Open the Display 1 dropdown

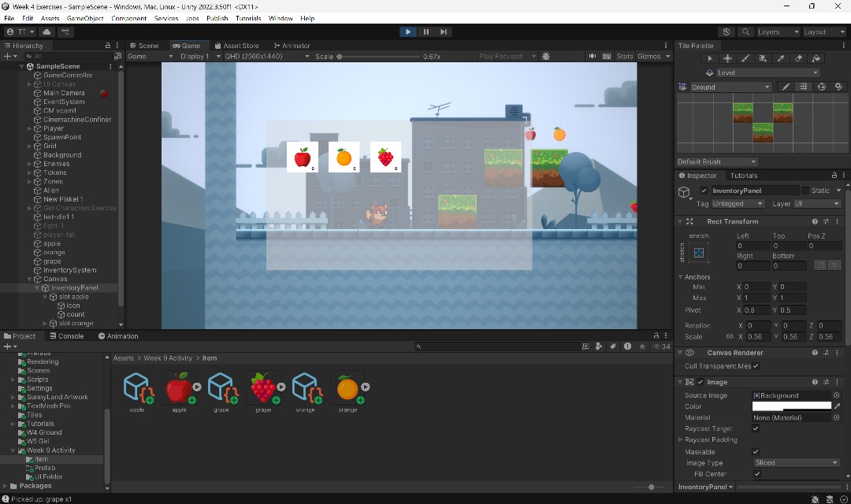coord(200,57)
